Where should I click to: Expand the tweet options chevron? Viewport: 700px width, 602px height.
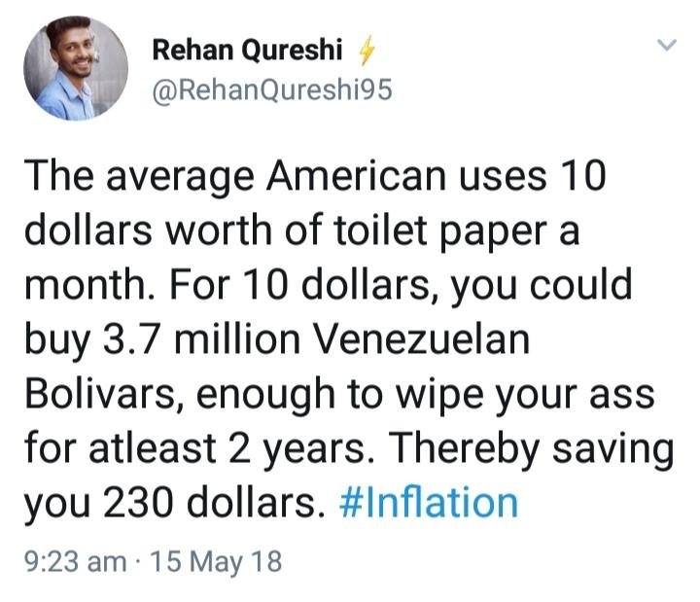[667, 45]
